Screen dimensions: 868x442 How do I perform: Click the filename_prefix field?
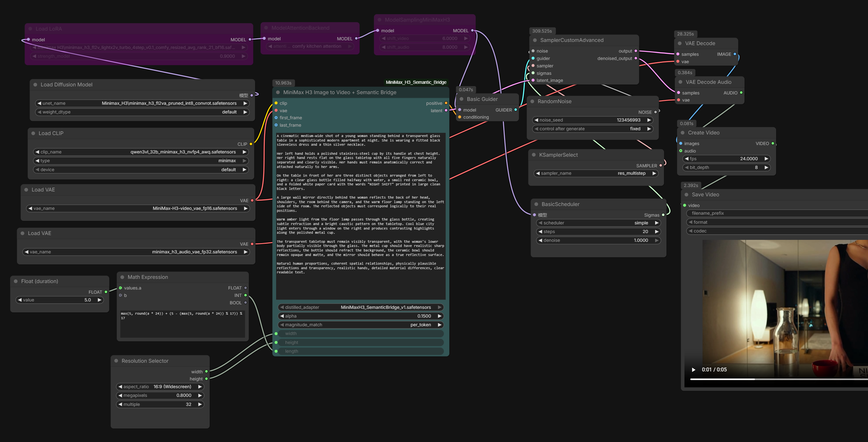(x=777, y=213)
